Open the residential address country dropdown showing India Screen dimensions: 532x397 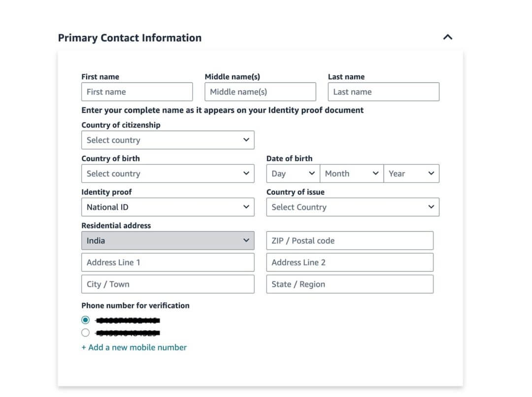pos(167,240)
